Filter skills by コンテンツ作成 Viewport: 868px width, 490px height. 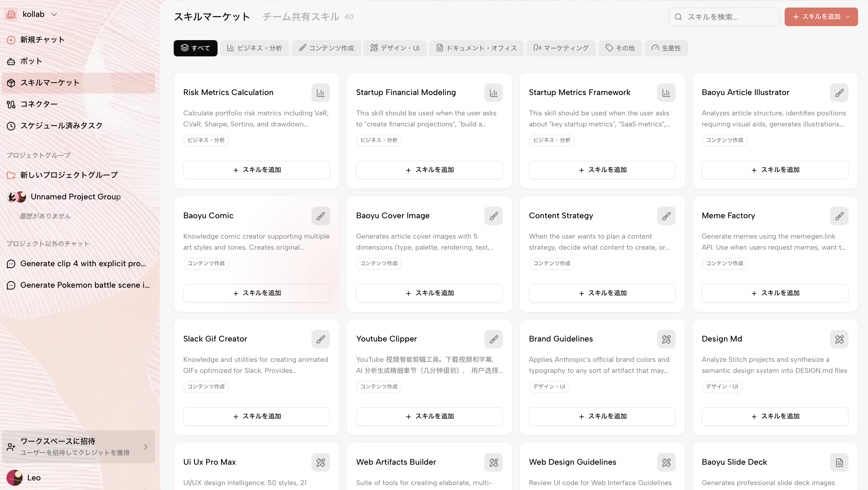point(326,48)
